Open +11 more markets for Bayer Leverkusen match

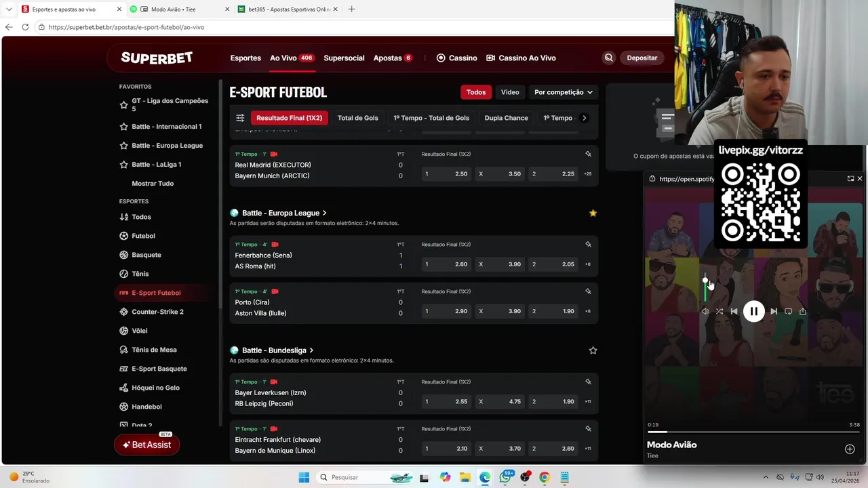click(x=588, y=402)
